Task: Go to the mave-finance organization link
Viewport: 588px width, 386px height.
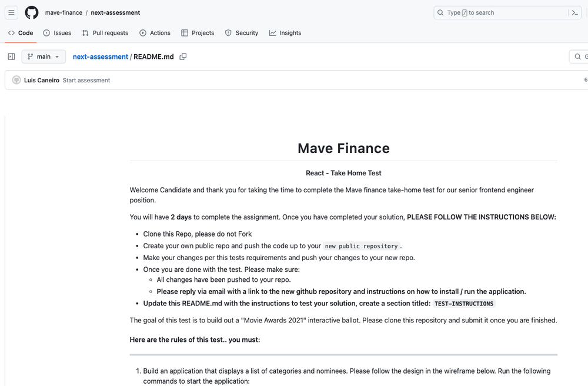Action: [x=64, y=12]
